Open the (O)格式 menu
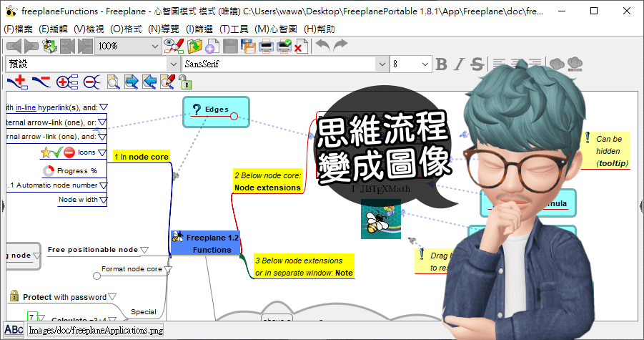Image resolution: width=644 pixels, height=340 pixels. [126, 29]
